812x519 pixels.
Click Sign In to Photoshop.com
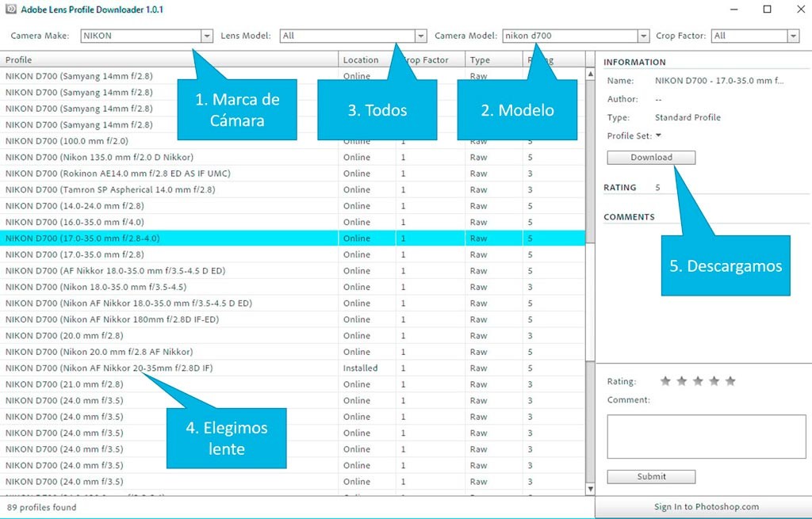(706, 506)
